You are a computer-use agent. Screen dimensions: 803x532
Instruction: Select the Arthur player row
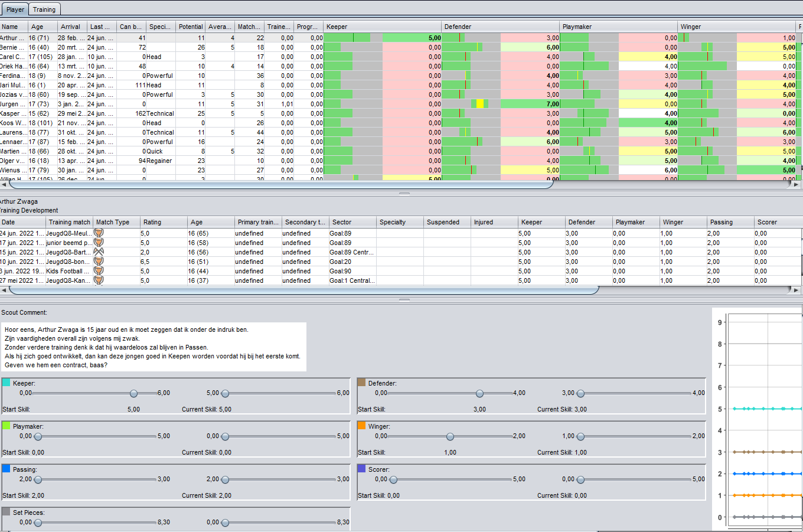[401, 38]
